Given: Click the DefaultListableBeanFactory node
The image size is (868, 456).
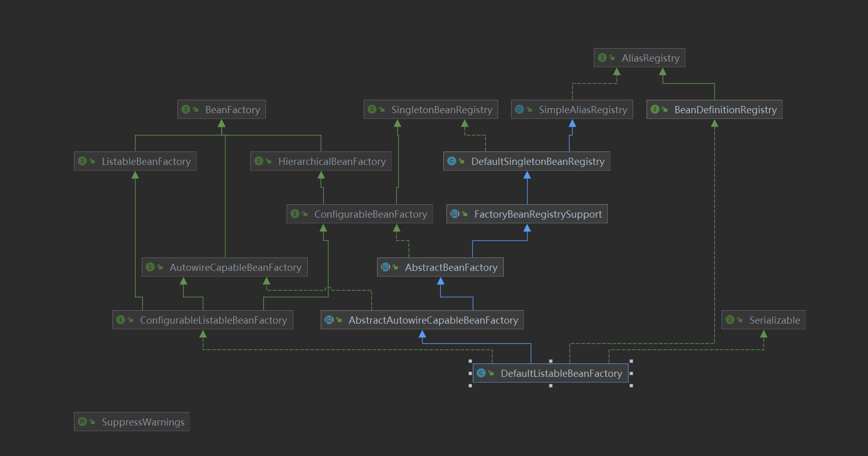Looking at the screenshot, I should pyautogui.click(x=550, y=373).
